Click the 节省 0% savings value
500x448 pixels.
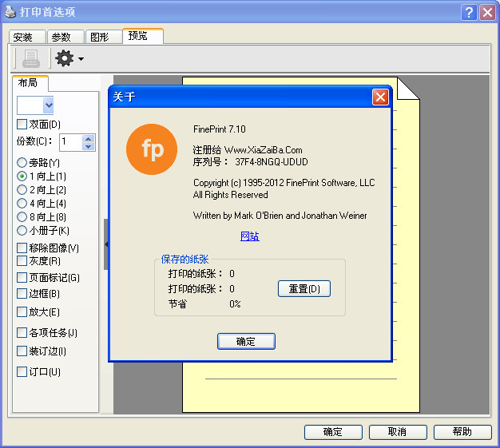(235, 304)
